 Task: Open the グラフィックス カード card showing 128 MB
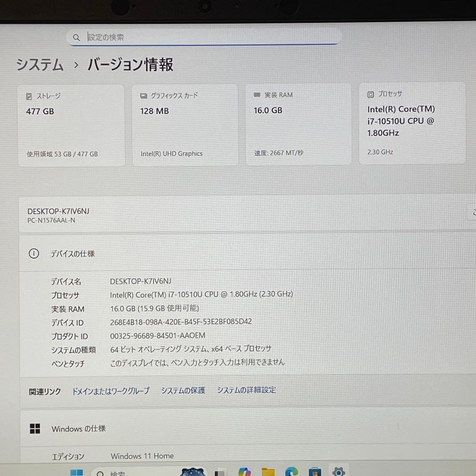pyautogui.click(x=185, y=125)
